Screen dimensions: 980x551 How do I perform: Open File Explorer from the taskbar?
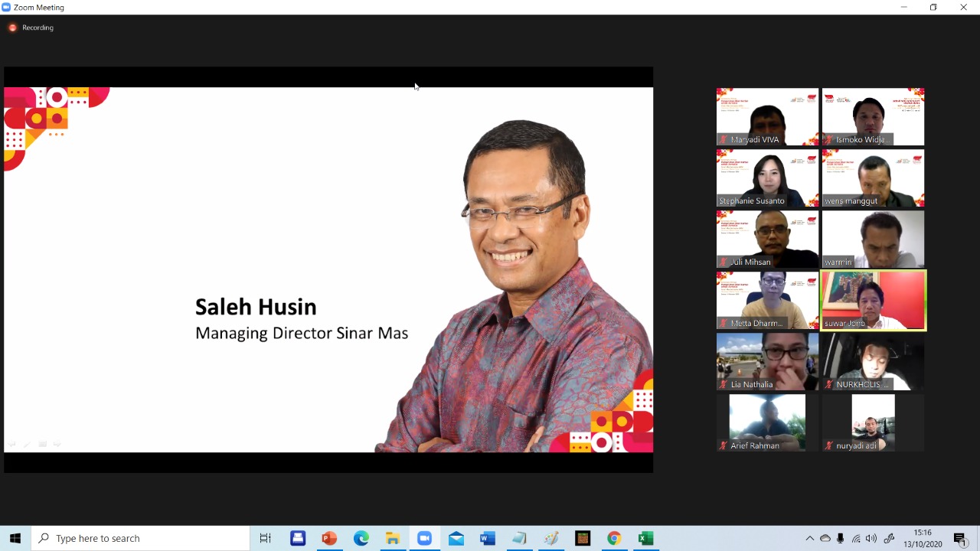pos(393,539)
